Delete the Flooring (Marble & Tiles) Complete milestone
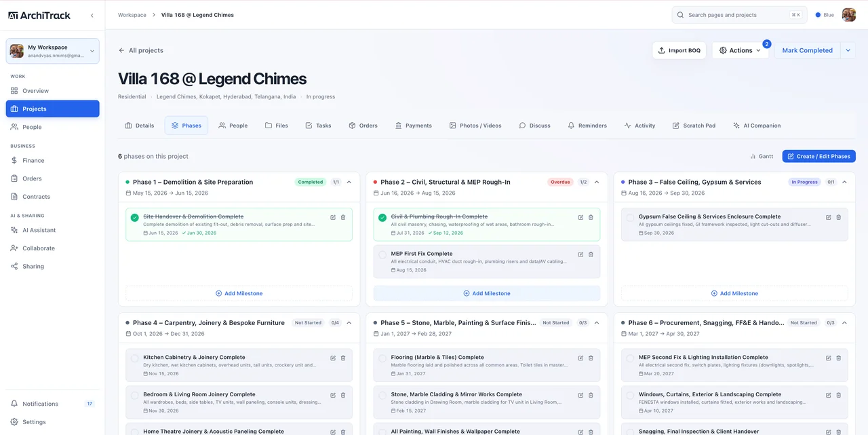 click(591, 358)
